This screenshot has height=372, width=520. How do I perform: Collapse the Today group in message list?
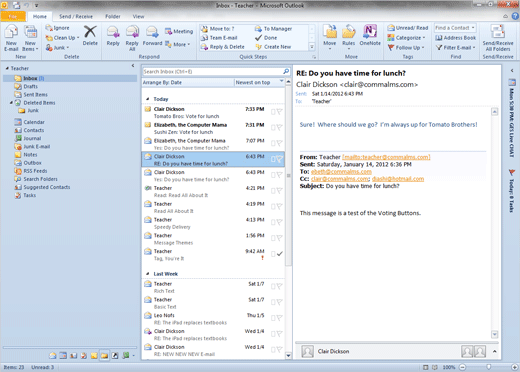147,99
